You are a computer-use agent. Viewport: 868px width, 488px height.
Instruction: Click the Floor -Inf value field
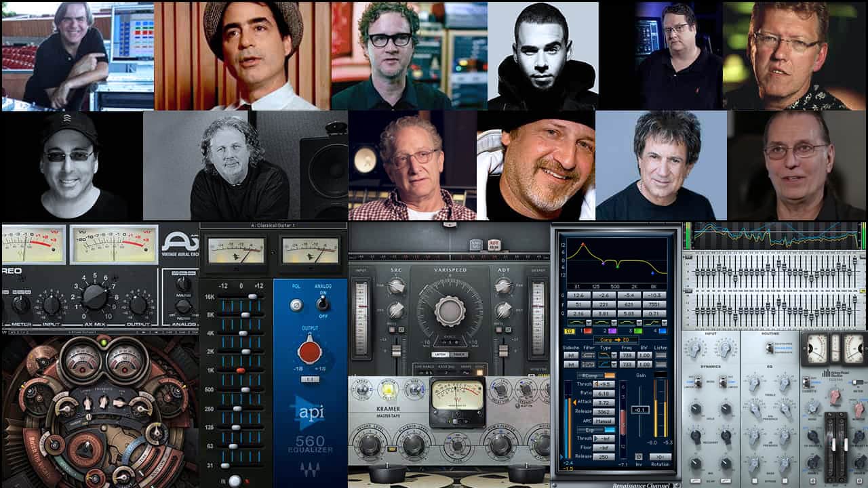tap(604, 447)
